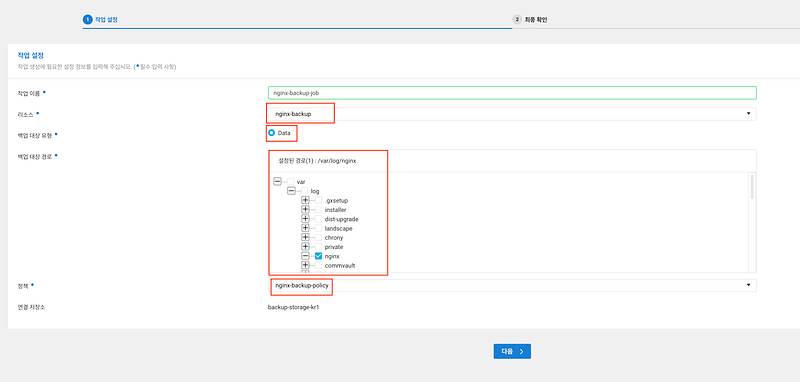Check the landscape folder checkbox
The width and height of the screenshot is (800, 382).
pyautogui.click(x=318, y=228)
